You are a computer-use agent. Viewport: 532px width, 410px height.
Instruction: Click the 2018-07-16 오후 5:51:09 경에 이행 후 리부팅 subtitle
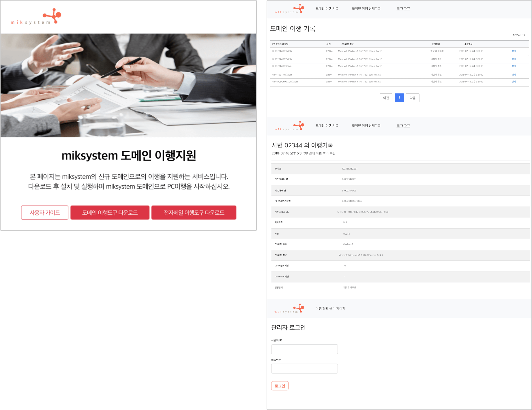[304, 153]
